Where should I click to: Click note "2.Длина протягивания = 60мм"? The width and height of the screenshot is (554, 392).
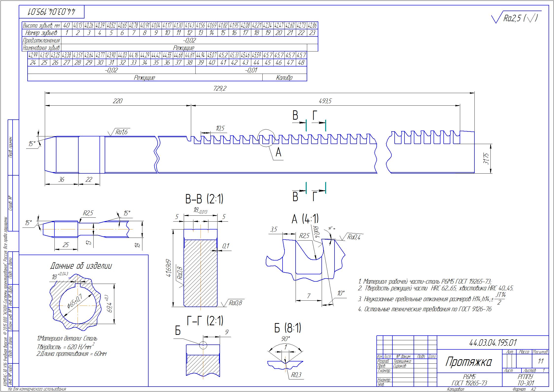[71, 354]
